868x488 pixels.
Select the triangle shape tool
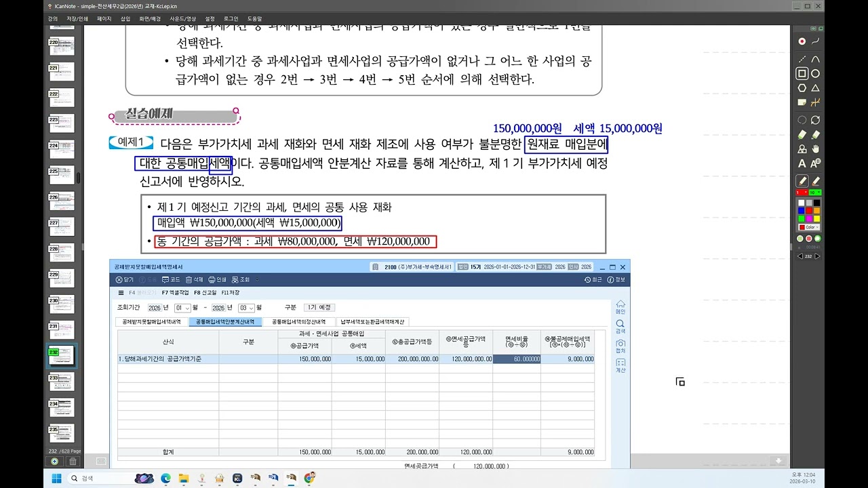coord(816,88)
